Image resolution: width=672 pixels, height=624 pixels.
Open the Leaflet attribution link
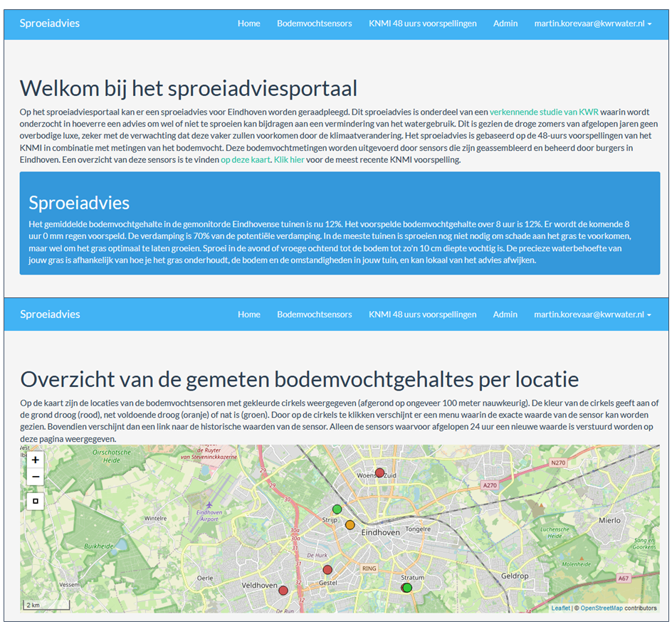(x=560, y=608)
